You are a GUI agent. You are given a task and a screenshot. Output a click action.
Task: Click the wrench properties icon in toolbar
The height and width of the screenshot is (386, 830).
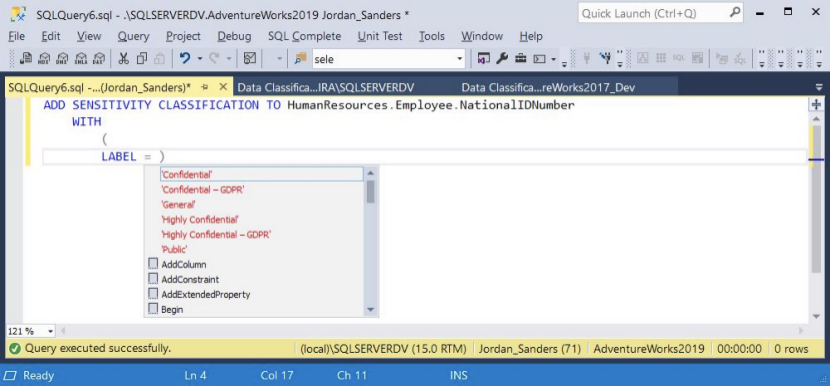(502, 58)
